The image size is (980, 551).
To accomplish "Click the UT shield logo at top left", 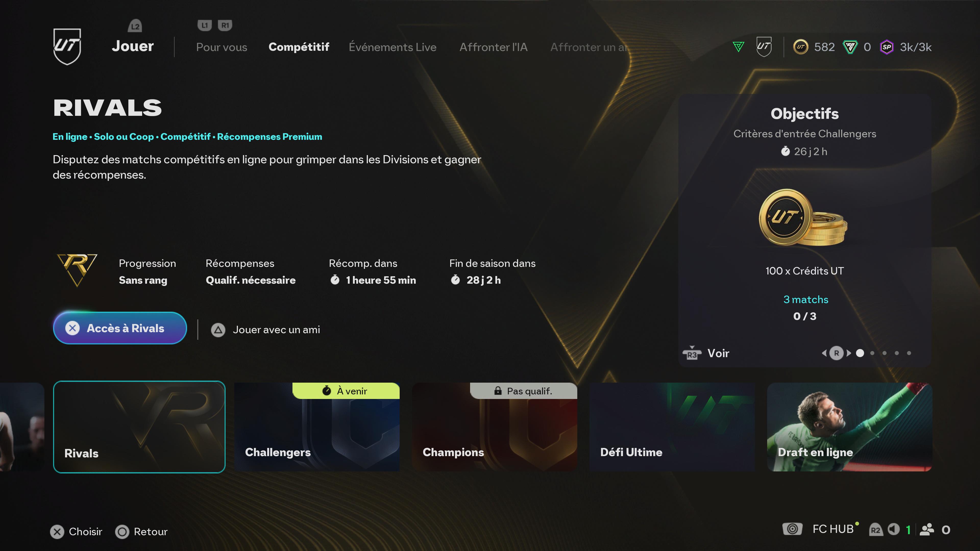I will 67,46.
